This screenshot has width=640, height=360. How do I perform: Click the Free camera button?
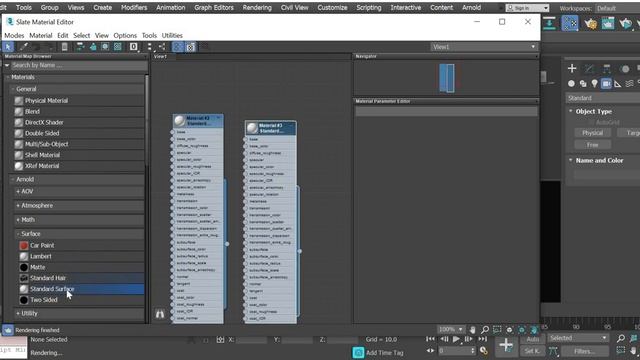point(592,145)
